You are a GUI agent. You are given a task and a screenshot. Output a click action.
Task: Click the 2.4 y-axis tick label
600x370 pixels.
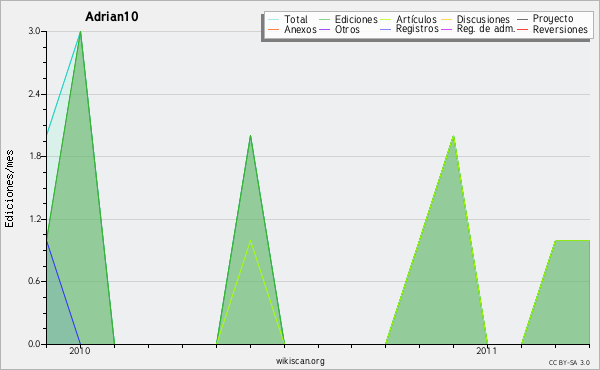click(34, 94)
